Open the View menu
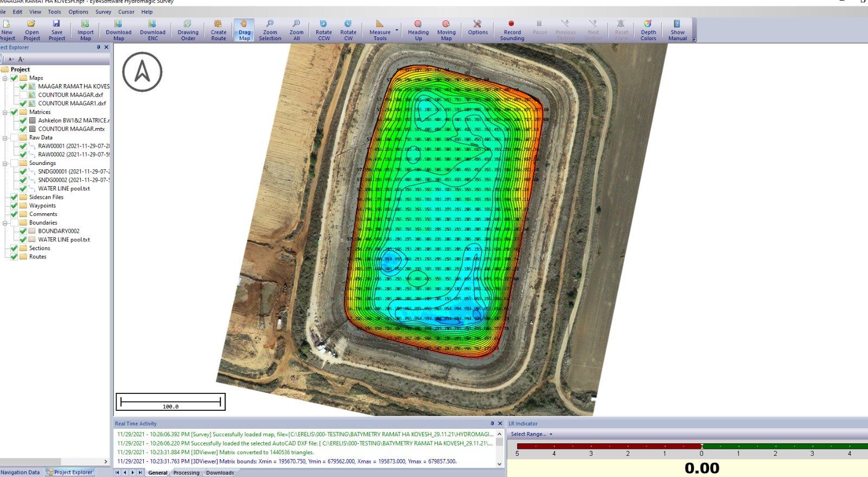Image resolution: width=868 pixels, height=477 pixels. coord(35,11)
